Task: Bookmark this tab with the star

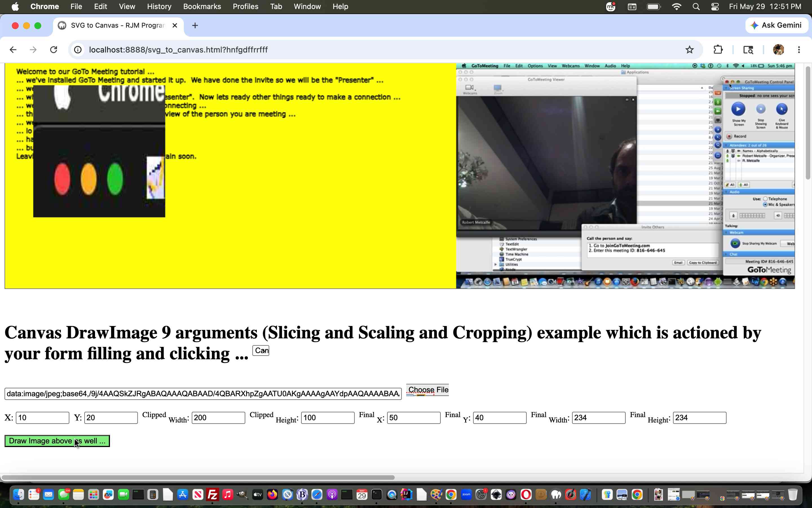Action: click(x=690, y=50)
